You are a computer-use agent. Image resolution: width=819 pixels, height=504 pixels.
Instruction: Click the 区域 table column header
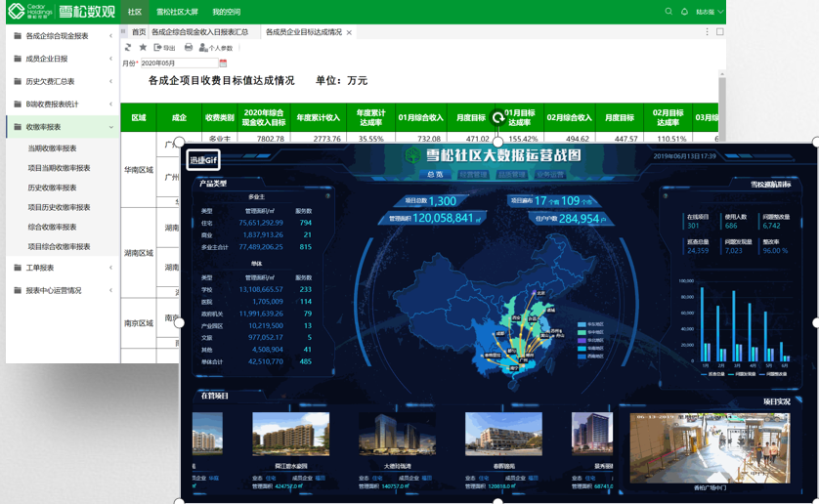(139, 117)
